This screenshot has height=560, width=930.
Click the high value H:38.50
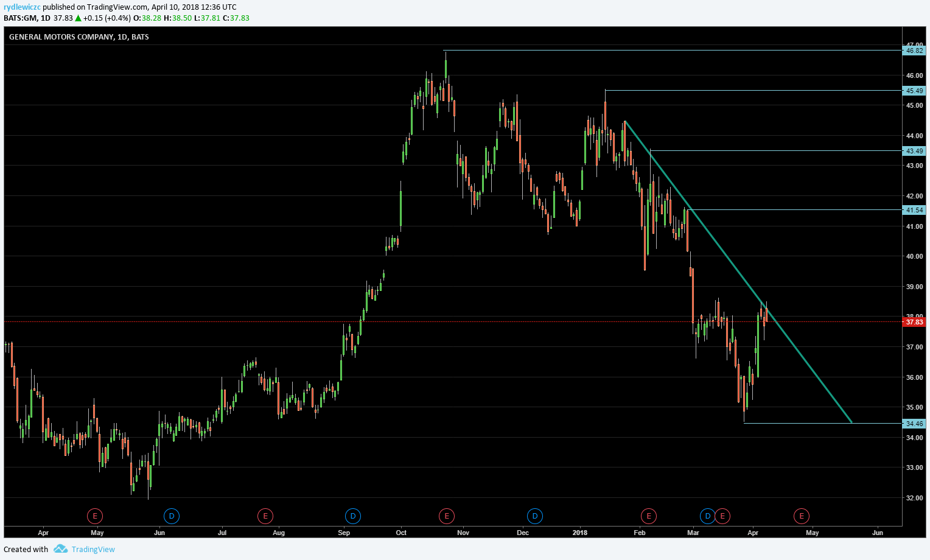(x=178, y=18)
